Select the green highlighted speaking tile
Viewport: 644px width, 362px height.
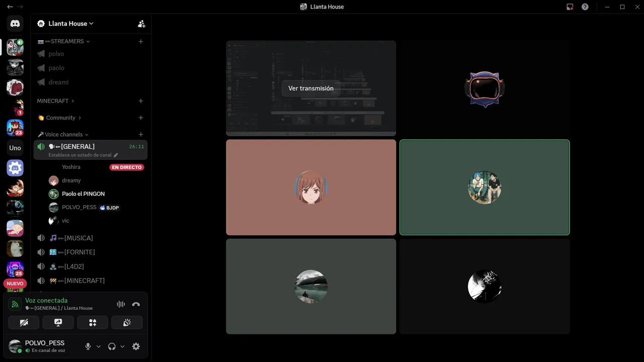click(x=485, y=188)
